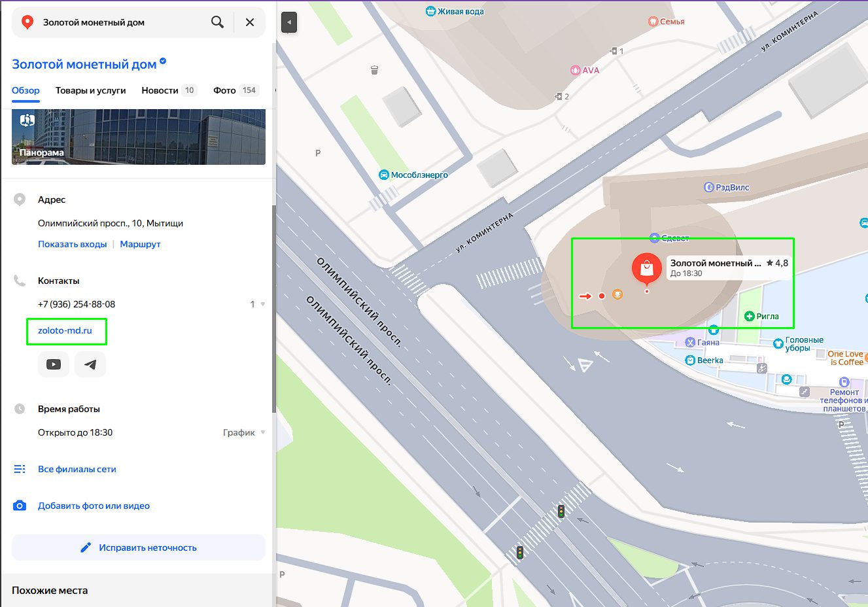Open the Панорама thumbnail
The image size is (868, 607).
tap(139, 137)
